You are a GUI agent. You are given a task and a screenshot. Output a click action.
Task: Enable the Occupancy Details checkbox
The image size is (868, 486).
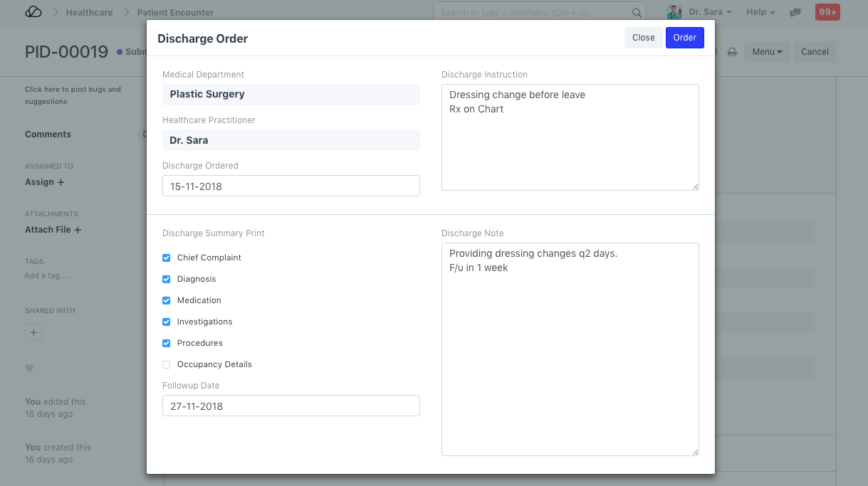coord(167,364)
